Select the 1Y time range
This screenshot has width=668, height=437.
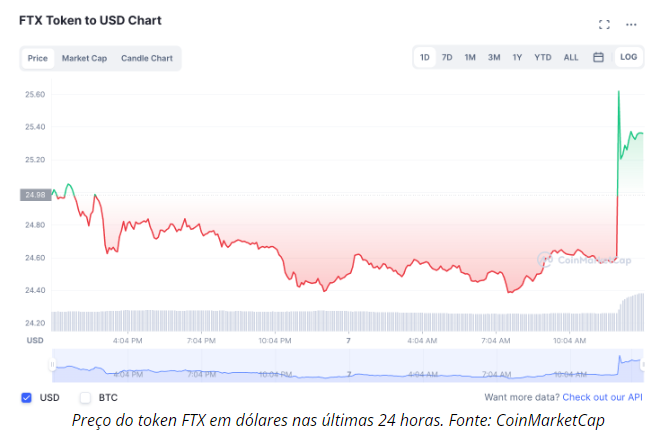point(517,57)
